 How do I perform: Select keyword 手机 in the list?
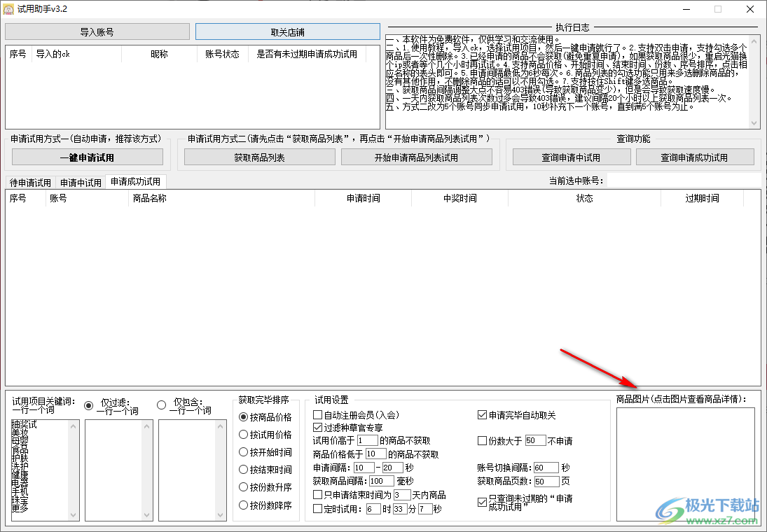tap(20, 491)
